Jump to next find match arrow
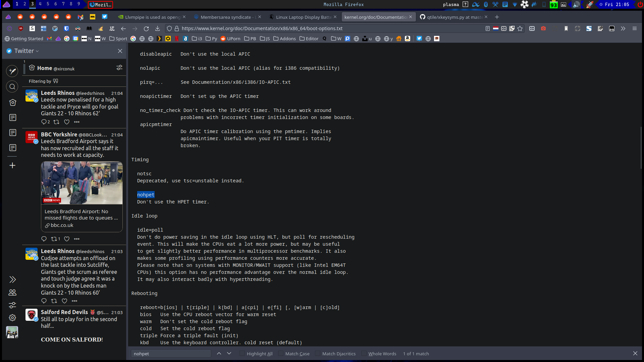The height and width of the screenshot is (362, 644). (229, 353)
